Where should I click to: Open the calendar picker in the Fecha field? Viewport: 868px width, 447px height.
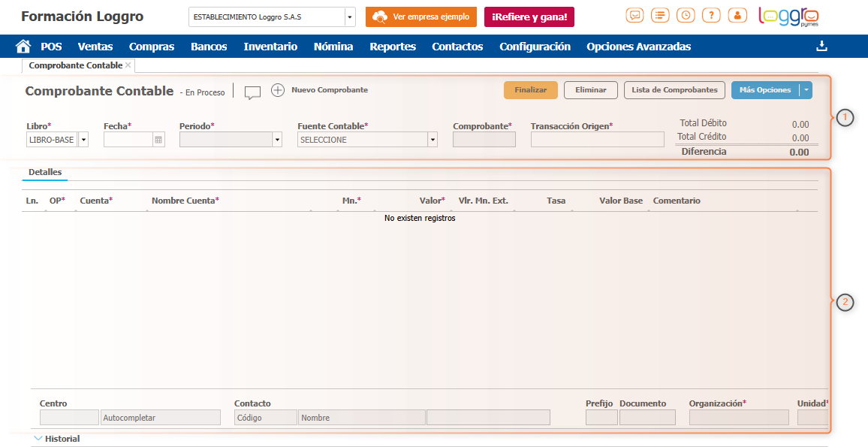click(x=157, y=139)
